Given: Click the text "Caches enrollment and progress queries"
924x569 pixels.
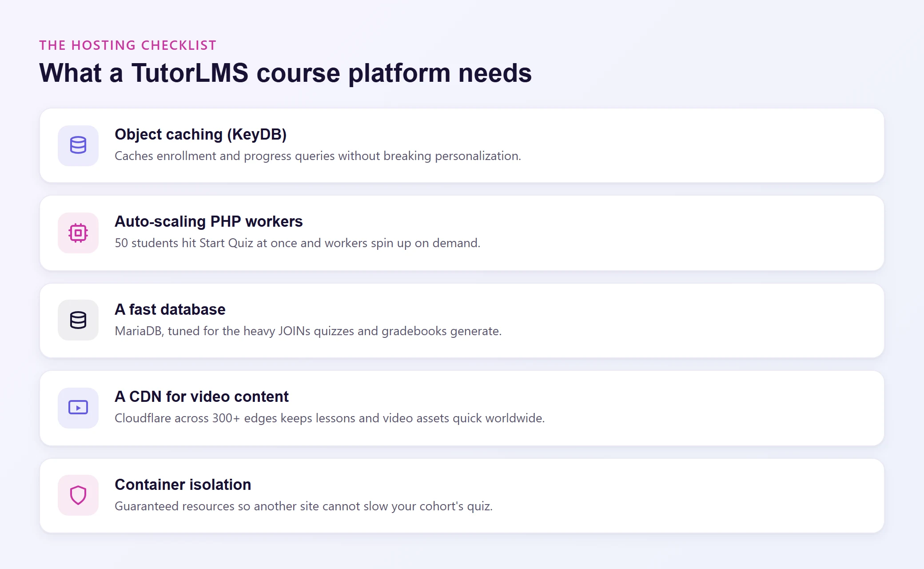Looking at the screenshot, I should click(225, 156).
